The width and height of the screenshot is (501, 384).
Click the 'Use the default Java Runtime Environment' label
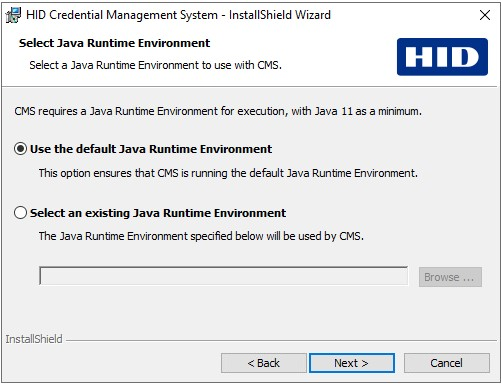(x=151, y=149)
